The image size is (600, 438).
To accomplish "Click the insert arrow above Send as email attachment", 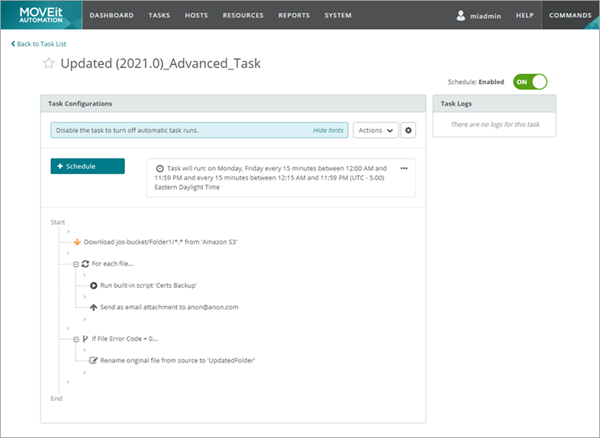I will [x=85, y=297].
